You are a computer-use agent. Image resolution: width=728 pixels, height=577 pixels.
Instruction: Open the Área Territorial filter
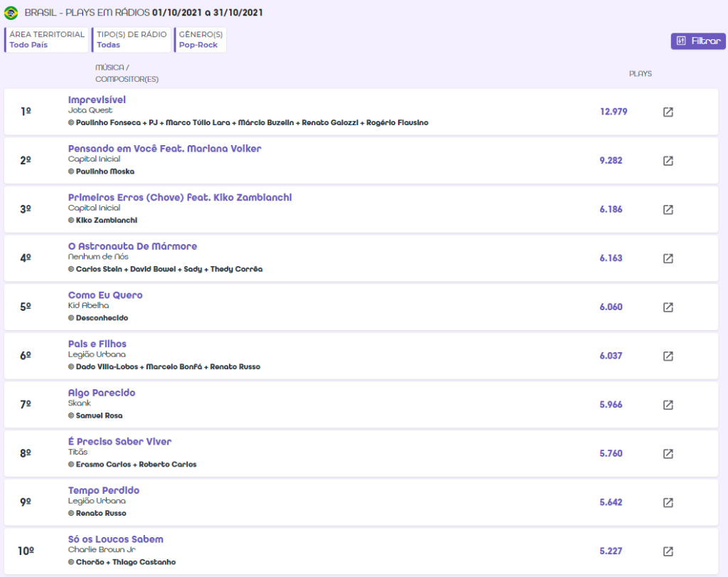tap(47, 40)
